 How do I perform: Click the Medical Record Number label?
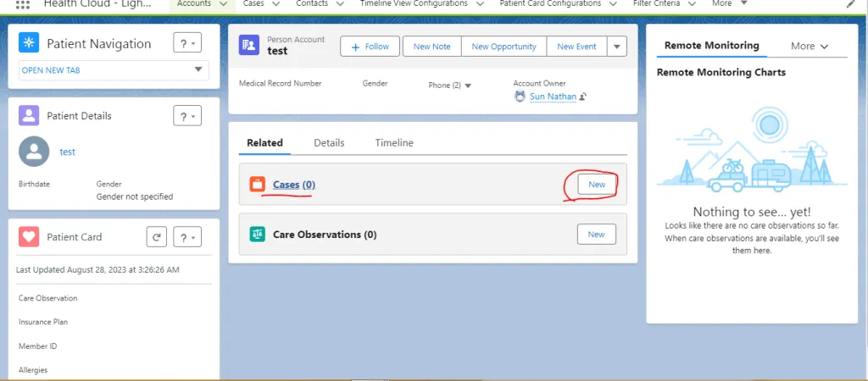click(280, 84)
